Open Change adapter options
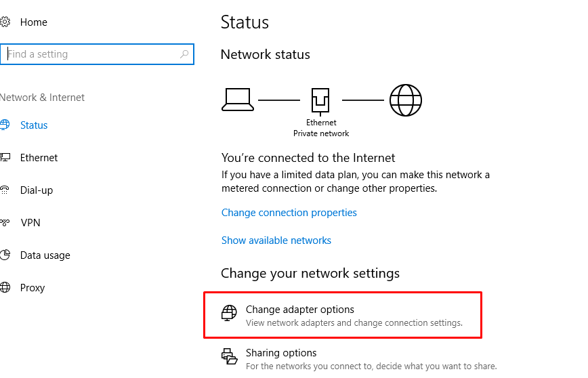This screenshot has width=588, height=378. pyautogui.click(x=299, y=310)
